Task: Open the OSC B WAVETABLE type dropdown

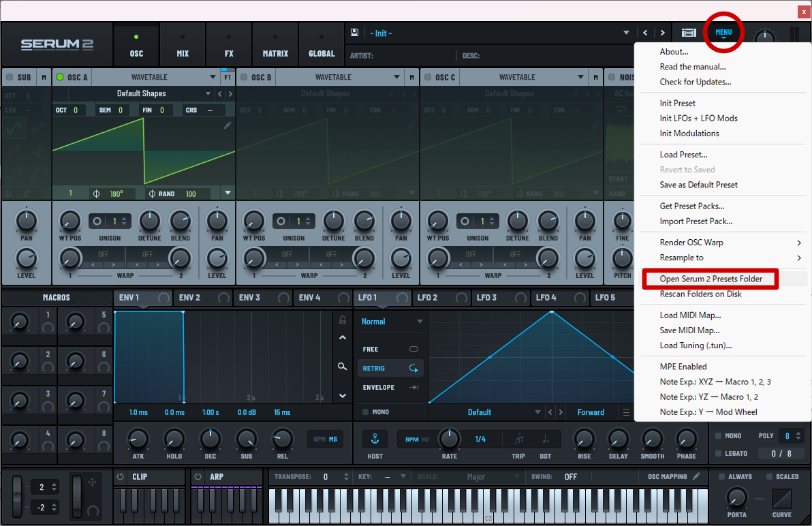Action: click(x=339, y=77)
